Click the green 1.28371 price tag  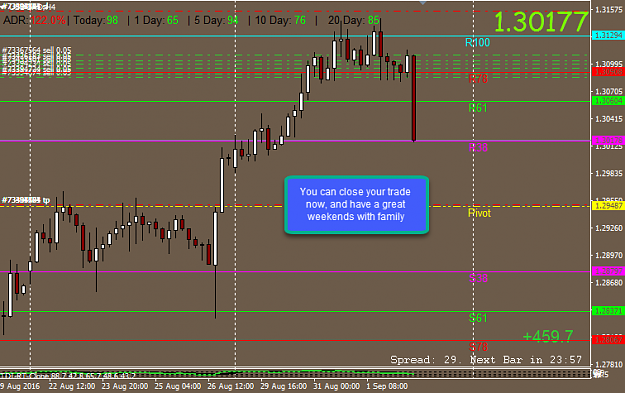point(608,311)
